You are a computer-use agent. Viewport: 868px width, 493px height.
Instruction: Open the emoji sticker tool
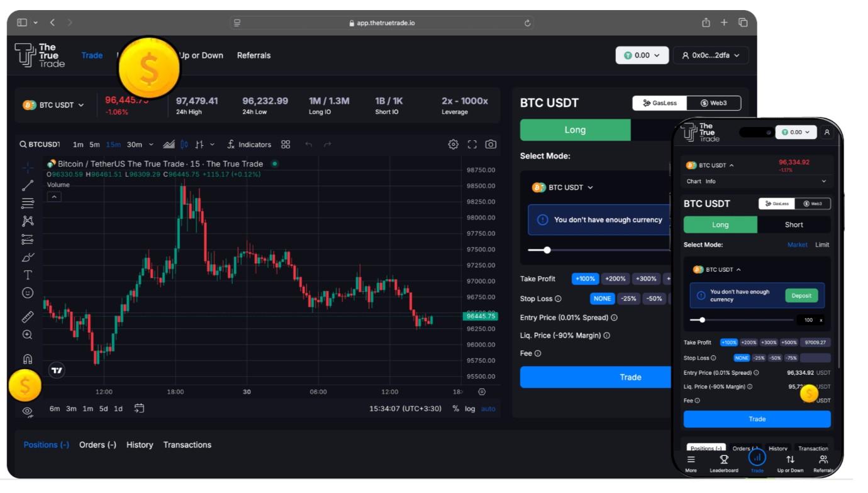click(x=28, y=293)
